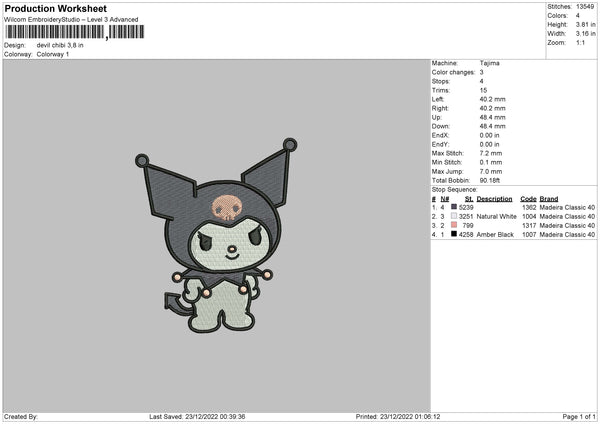Click the 'Page 1 of 1' footer text
The width and height of the screenshot is (600, 424).
tap(579, 416)
